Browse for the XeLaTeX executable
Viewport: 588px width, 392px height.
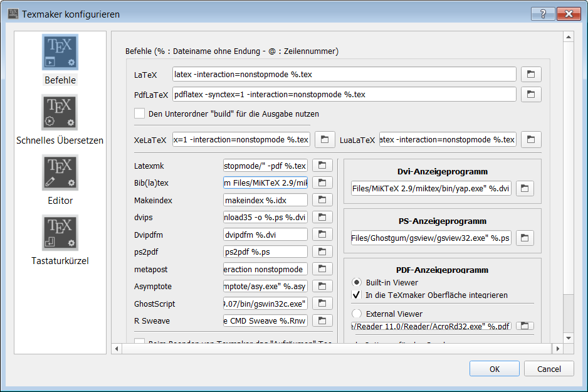click(x=325, y=139)
